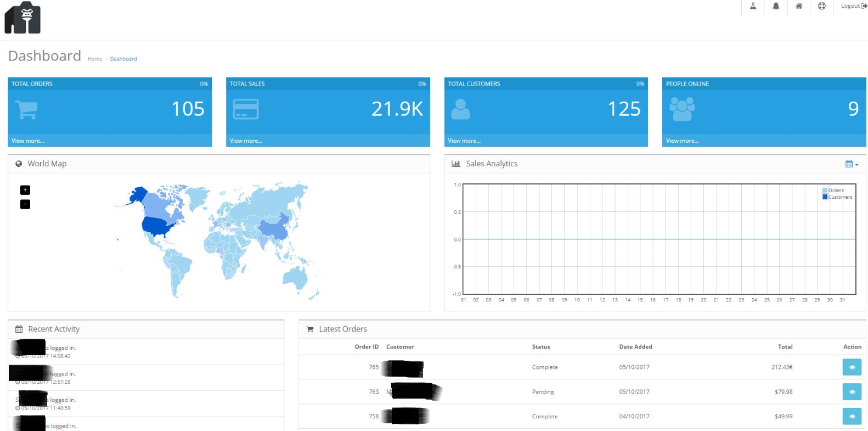The height and width of the screenshot is (431, 868).
Task: View order 763 with the eye button
Action: tap(852, 392)
